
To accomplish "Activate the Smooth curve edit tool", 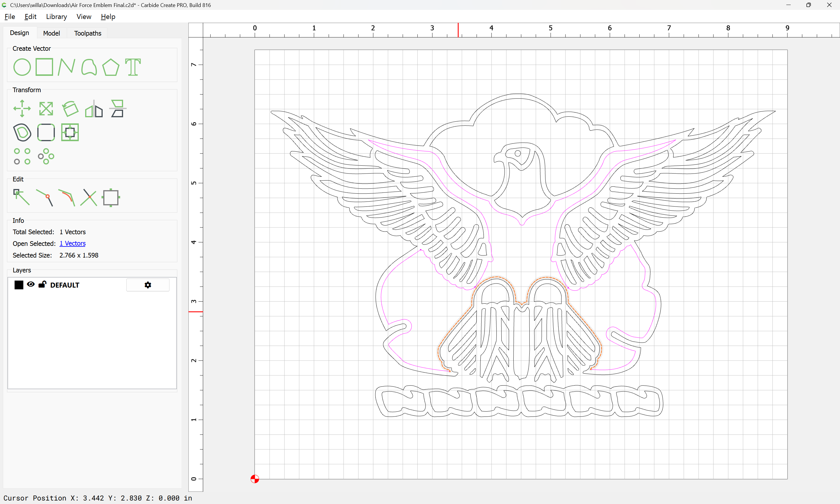I will coord(66,197).
